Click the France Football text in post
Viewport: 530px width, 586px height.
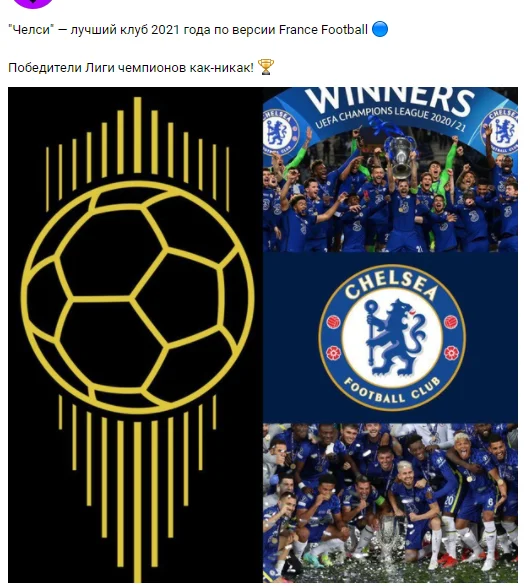click(x=323, y=30)
